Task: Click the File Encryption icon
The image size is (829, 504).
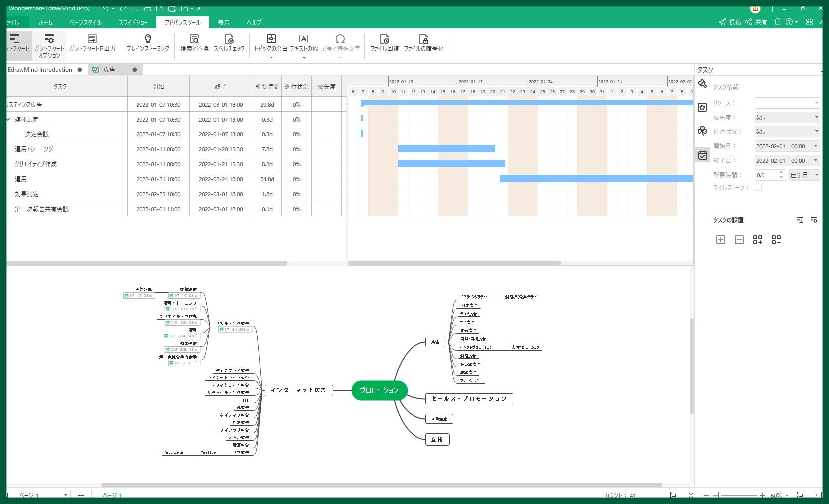Action: click(x=423, y=39)
